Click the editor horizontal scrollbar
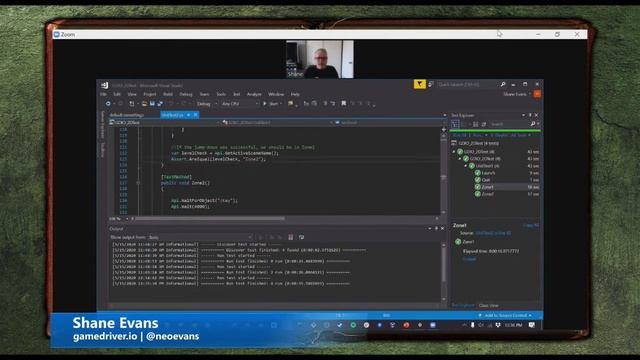 [210, 219]
